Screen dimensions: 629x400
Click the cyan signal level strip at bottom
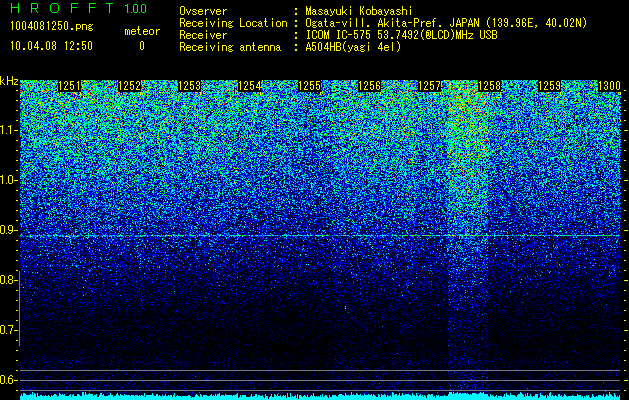320,396
